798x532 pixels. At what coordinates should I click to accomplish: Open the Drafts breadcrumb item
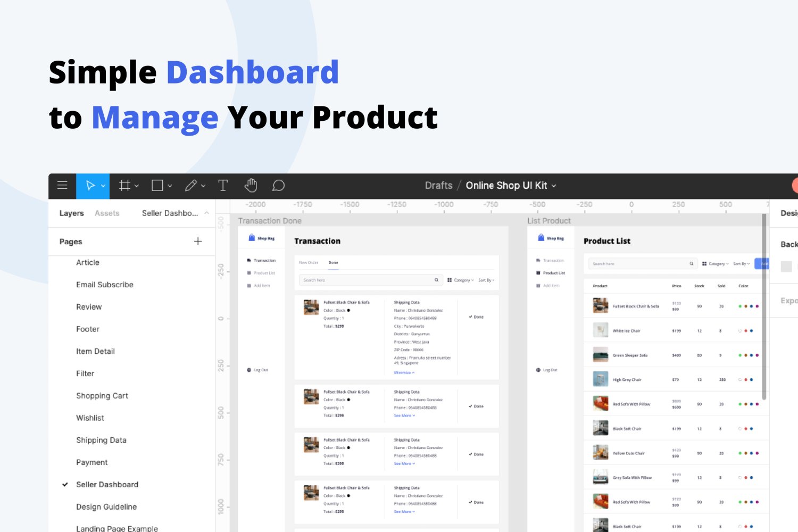click(x=438, y=185)
